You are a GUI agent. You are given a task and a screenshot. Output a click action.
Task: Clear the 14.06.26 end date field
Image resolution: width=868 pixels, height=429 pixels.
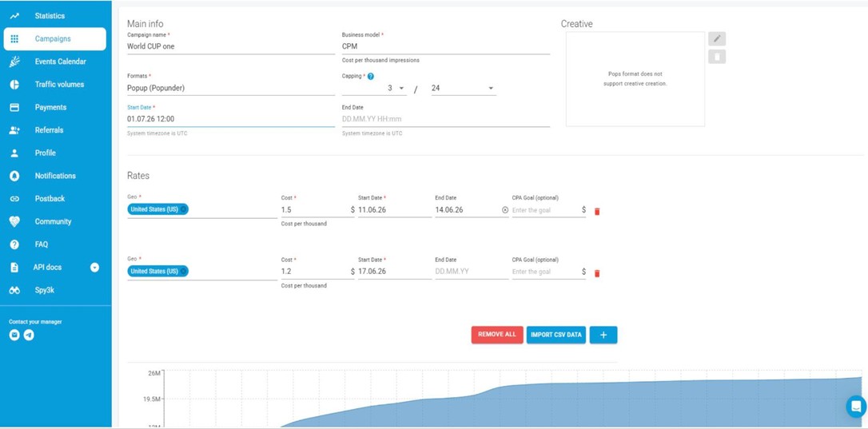505,210
